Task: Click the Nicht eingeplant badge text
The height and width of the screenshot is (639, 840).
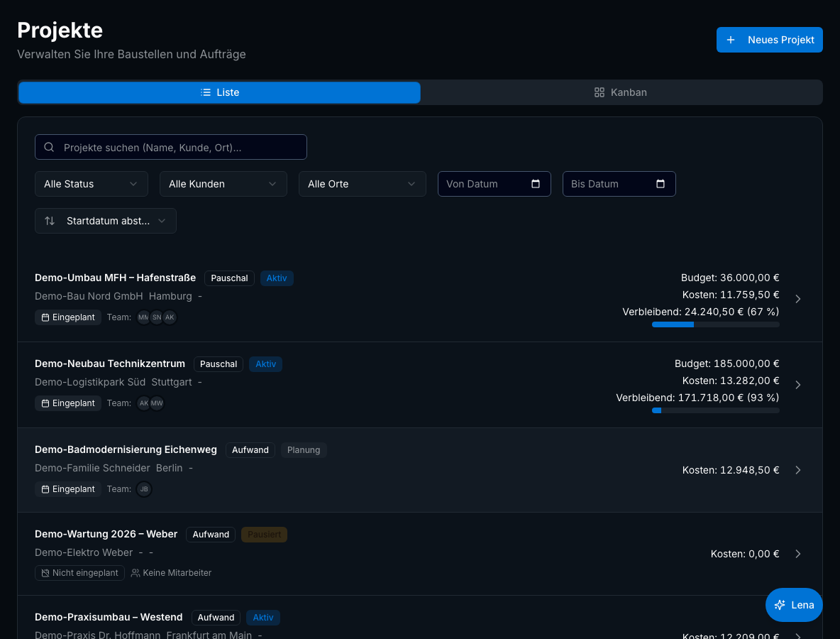Action: point(85,573)
